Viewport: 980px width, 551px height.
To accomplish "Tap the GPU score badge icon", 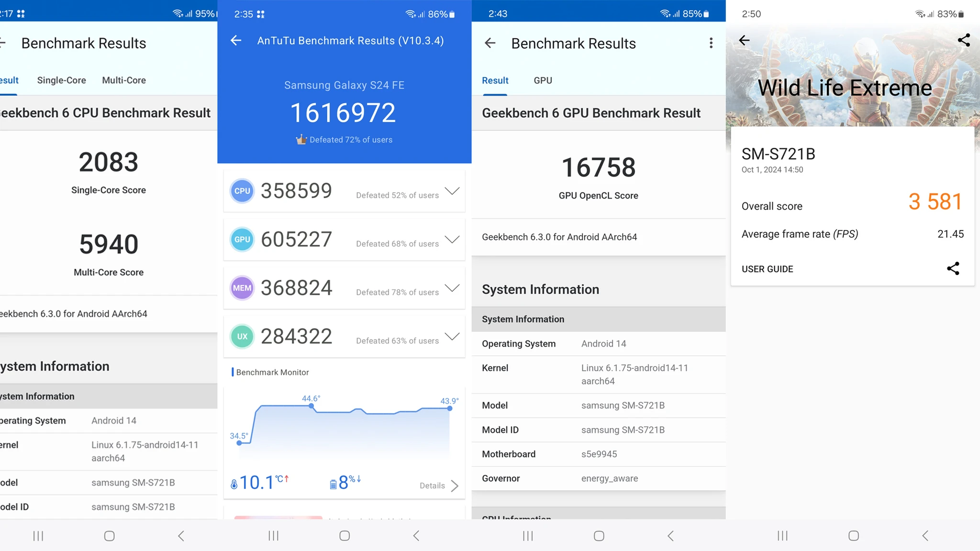I will click(242, 240).
